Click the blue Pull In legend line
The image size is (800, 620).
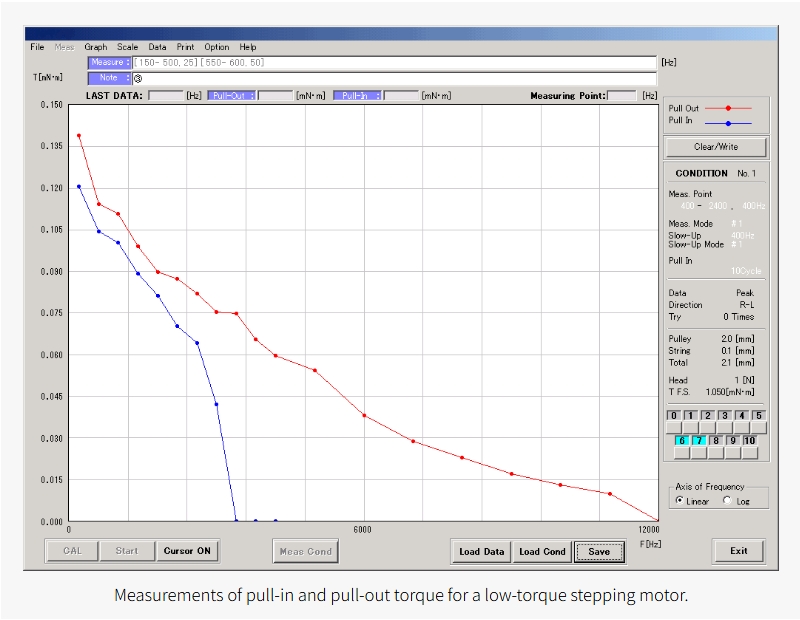728,123
